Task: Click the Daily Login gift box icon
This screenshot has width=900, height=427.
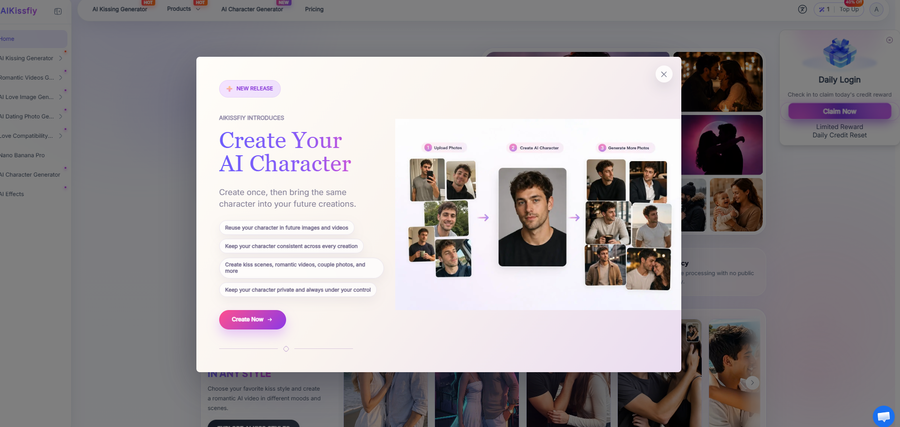Action: click(839, 53)
